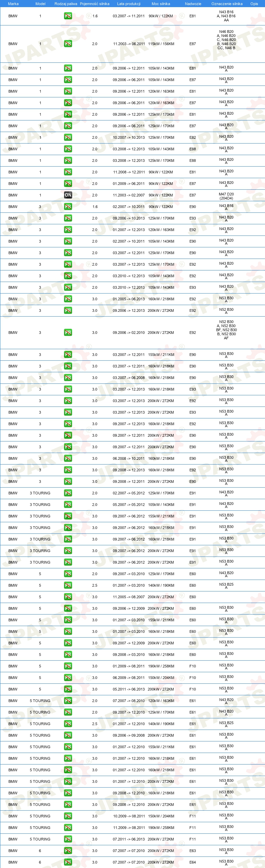Select the 10.2009 -> 08.2011 production years cell

pyautogui.click(x=129, y=816)
